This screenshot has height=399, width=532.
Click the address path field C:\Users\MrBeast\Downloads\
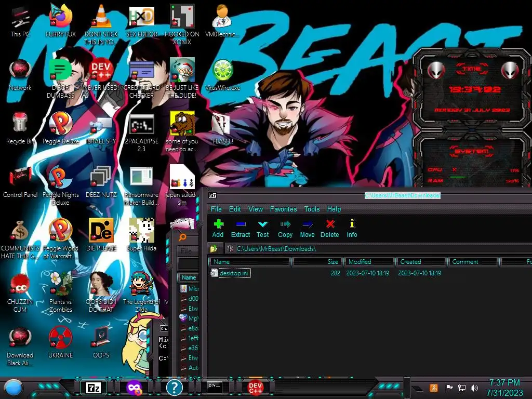point(378,249)
